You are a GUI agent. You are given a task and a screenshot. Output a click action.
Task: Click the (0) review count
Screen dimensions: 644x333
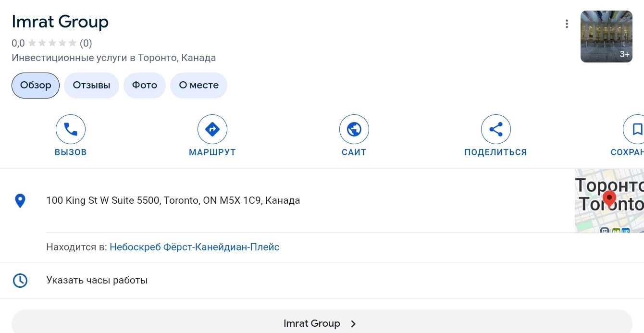86,43
